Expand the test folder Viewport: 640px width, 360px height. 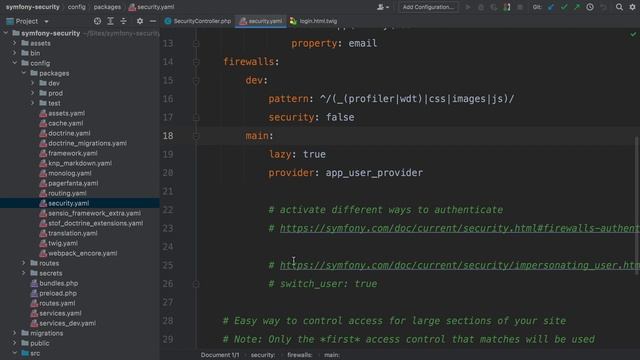(33, 103)
